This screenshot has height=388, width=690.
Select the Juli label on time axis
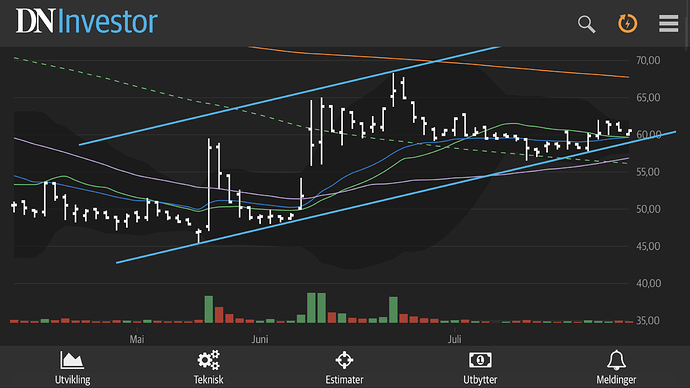click(455, 339)
